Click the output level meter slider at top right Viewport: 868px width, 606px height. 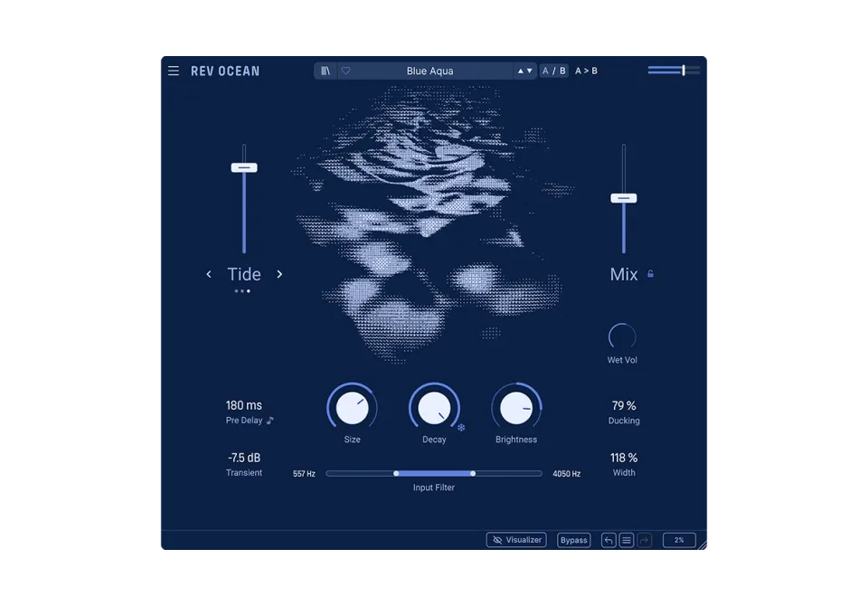[x=674, y=71]
